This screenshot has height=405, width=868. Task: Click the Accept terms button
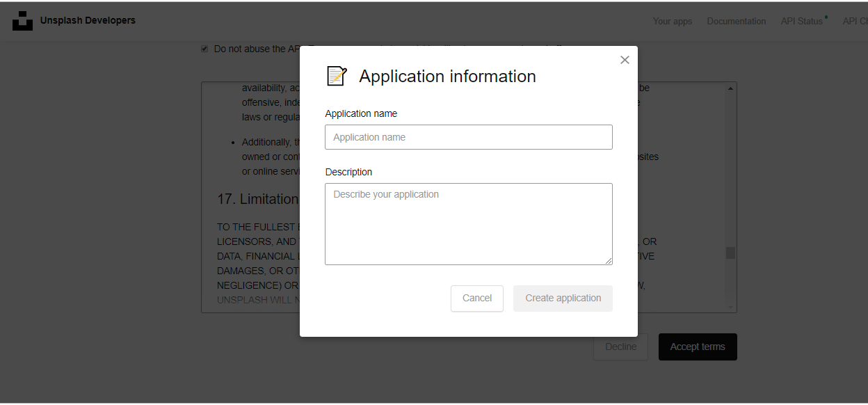click(698, 347)
